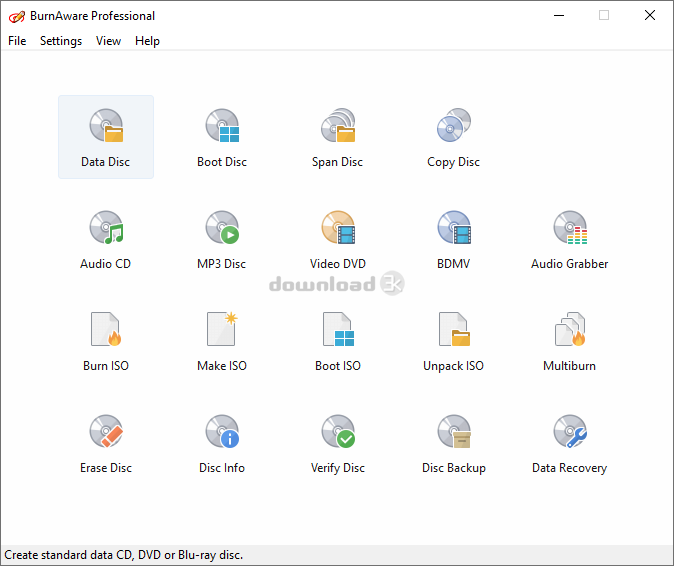Screen dimensions: 674x566
Task: Select the BDMV disc icon
Action: tap(453, 238)
